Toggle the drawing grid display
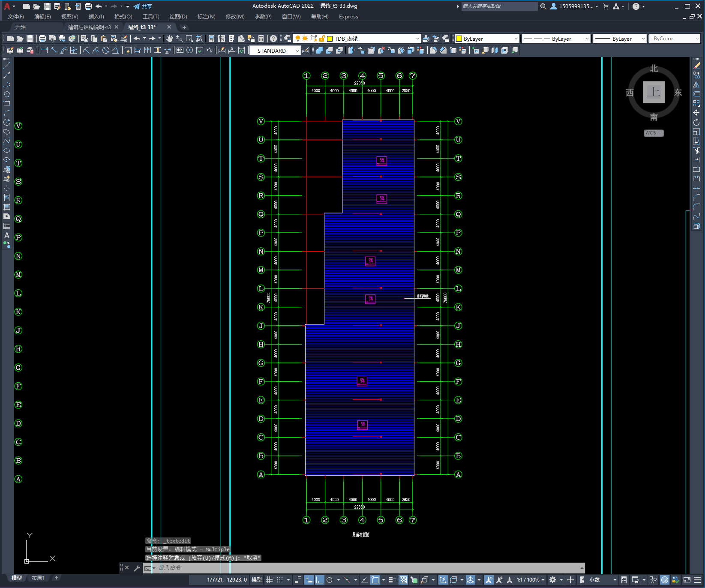Viewport: 705px width, 588px height. pyautogui.click(x=270, y=580)
